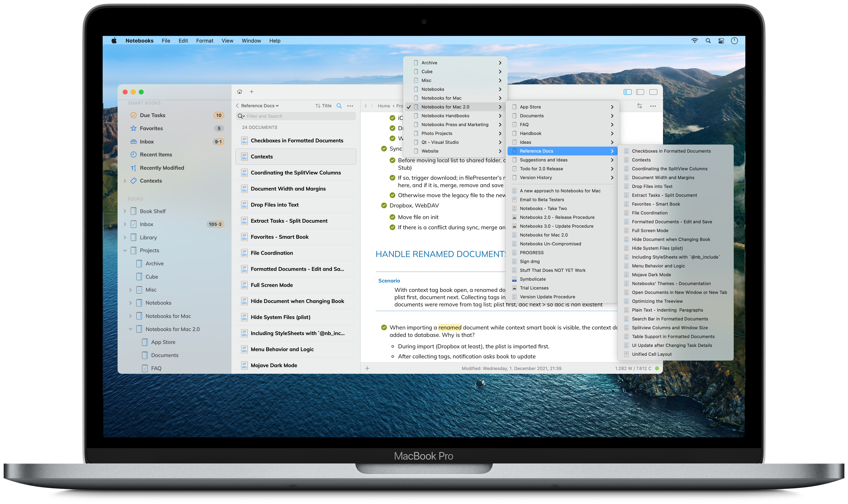Click the Contexts tag icon in the sidebar
Image resolution: width=848 pixels, height=504 pixels.
pyautogui.click(x=133, y=181)
